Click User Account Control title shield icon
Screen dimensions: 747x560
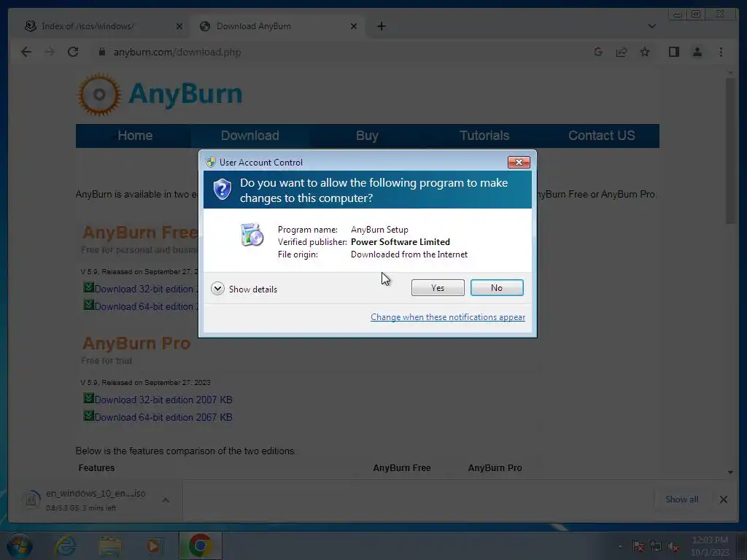[211, 162]
